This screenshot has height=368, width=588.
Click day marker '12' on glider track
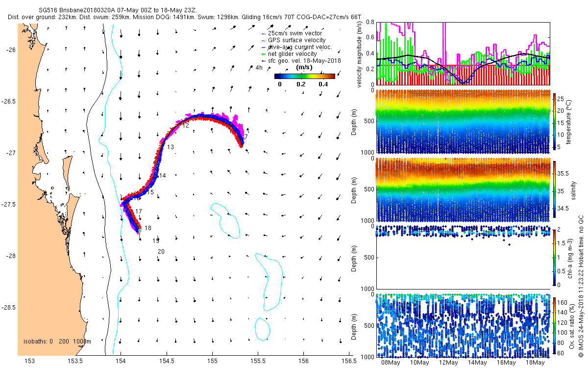click(x=186, y=126)
